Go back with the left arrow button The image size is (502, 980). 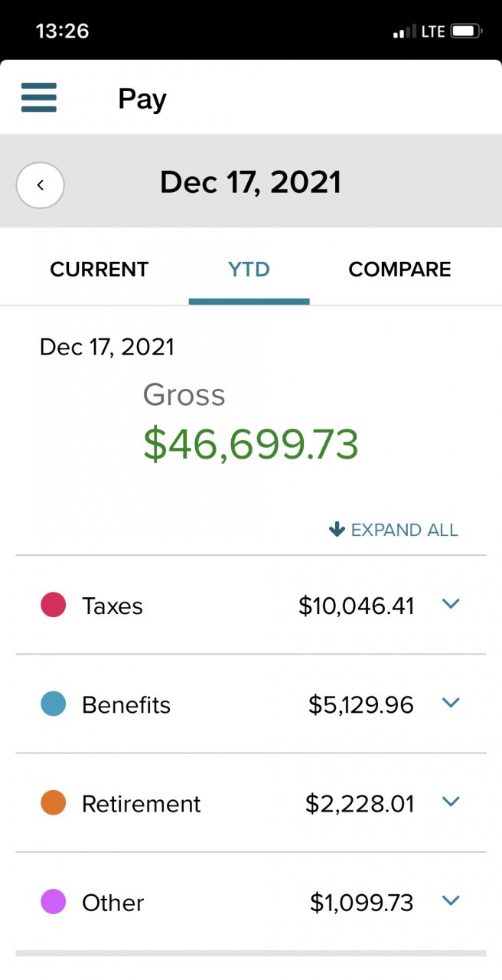pos(41,185)
